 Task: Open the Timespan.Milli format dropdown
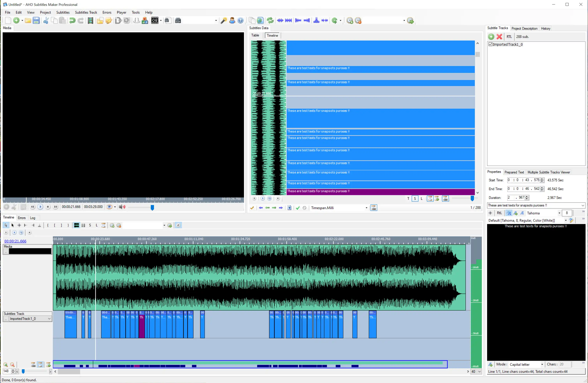366,208
